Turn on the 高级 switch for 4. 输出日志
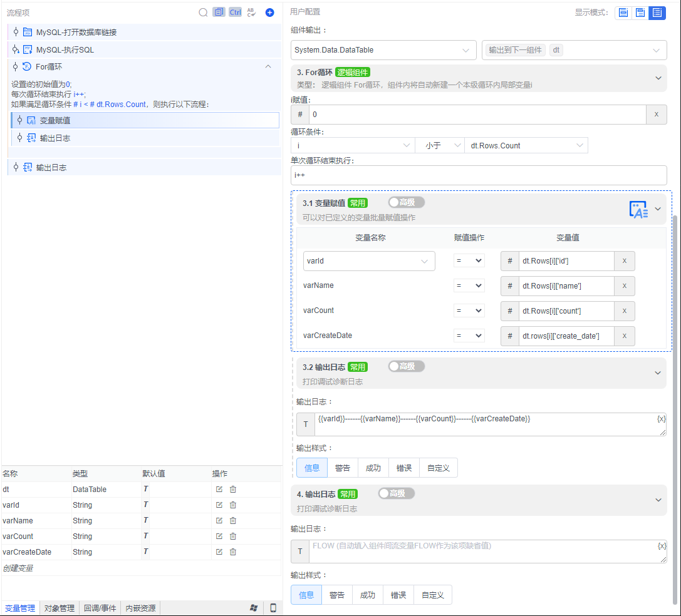This screenshot has width=681, height=616. (396, 493)
